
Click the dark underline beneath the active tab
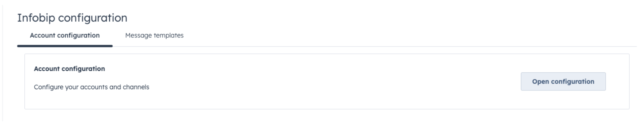coord(65,46)
